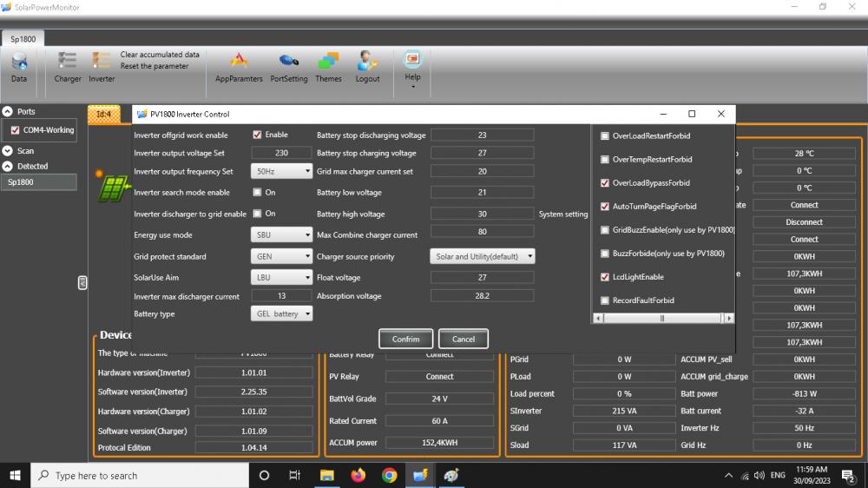
Task: Click the system setting horizontal scrollbar thumb
Action: point(662,318)
